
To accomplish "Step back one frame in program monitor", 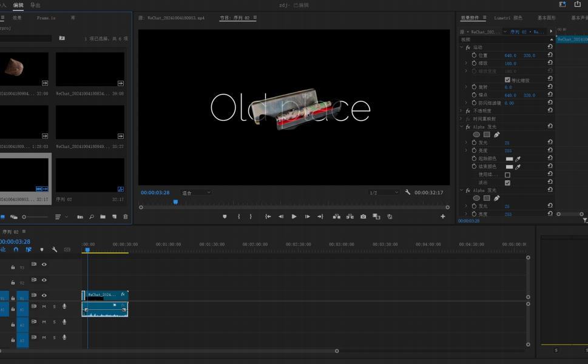I will (x=280, y=217).
